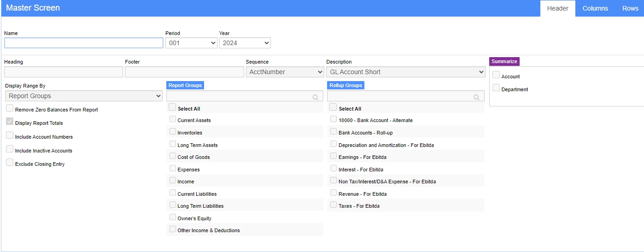Click the Report Groups search magnifier icon
Screen dimensions: 644x252
[x=316, y=97]
